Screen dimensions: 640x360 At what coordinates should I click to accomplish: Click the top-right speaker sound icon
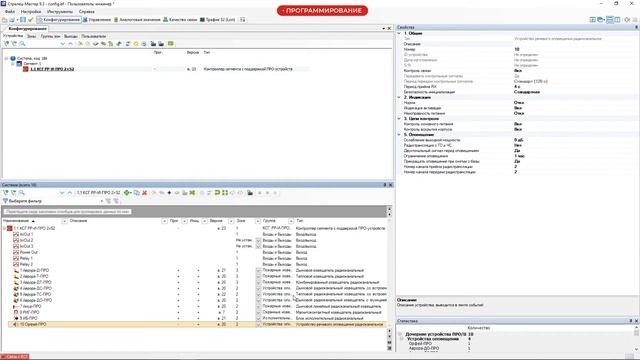coord(627,20)
